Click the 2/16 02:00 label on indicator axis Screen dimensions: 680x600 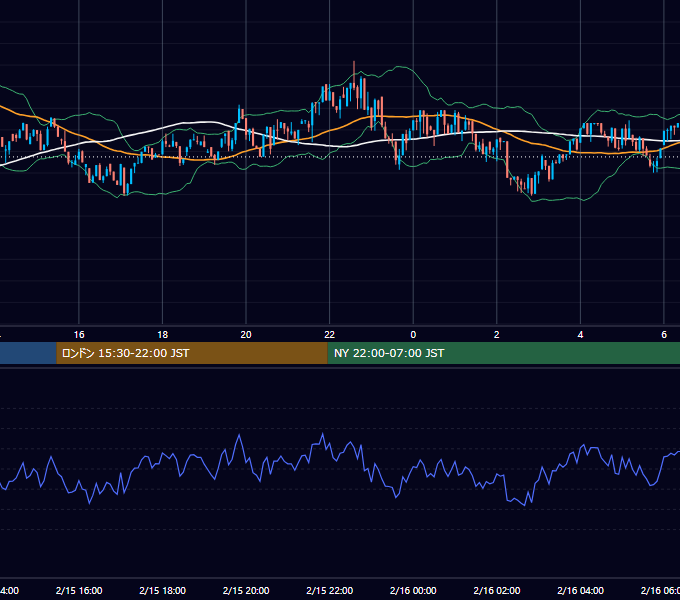[x=497, y=590]
